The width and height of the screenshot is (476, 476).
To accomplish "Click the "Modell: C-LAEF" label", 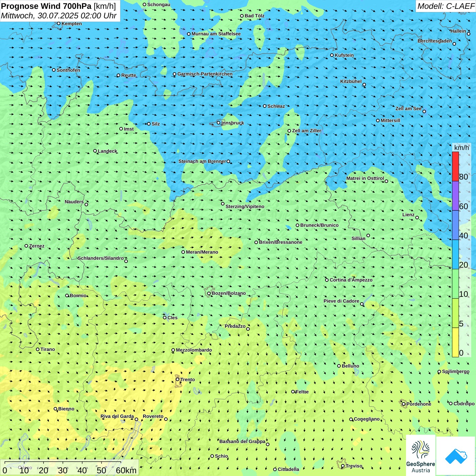I will (446, 6).
